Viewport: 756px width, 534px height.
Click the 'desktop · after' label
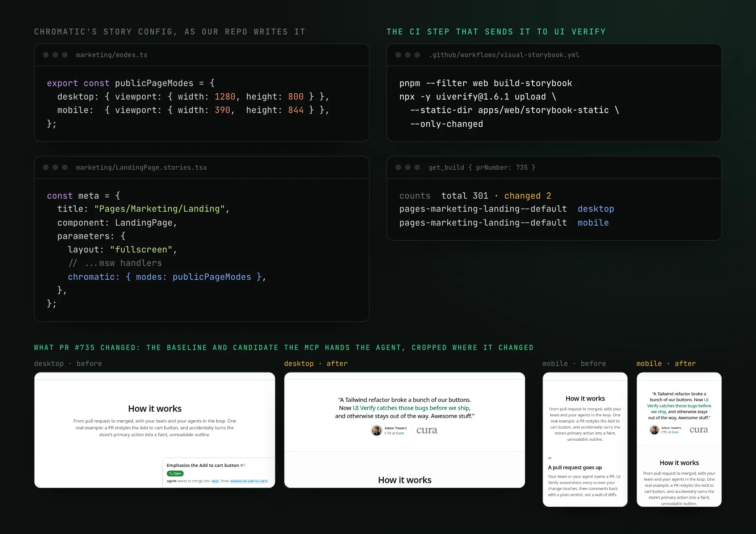coord(316,363)
